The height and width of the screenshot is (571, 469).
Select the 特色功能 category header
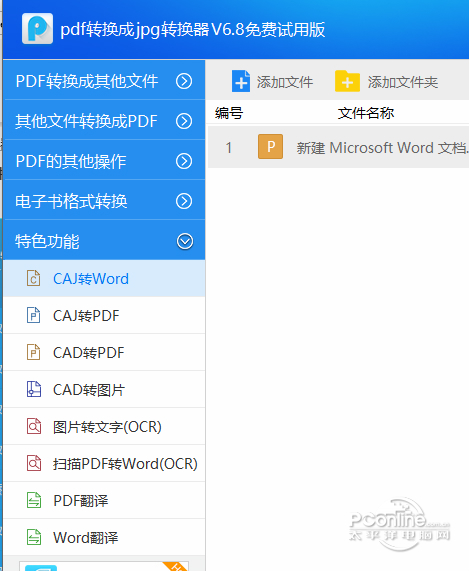pyautogui.click(x=104, y=240)
